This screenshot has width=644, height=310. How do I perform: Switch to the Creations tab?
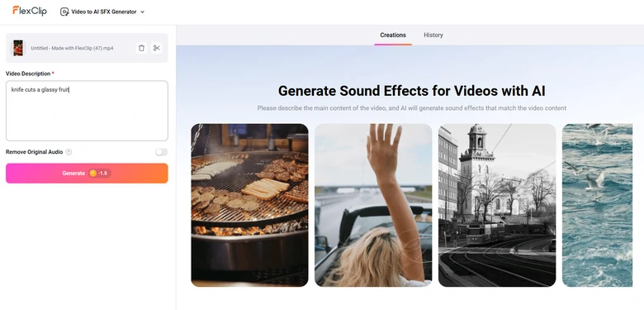[393, 36]
